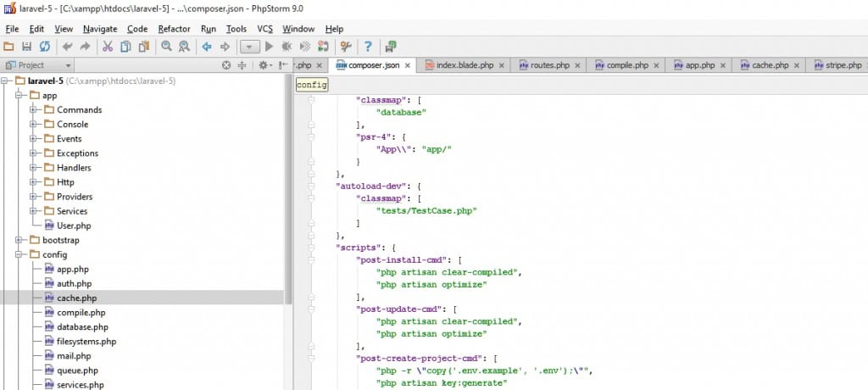Click the Open folder toolbar icon
Image resolution: width=868 pixels, height=390 pixels.
click(x=8, y=47)
